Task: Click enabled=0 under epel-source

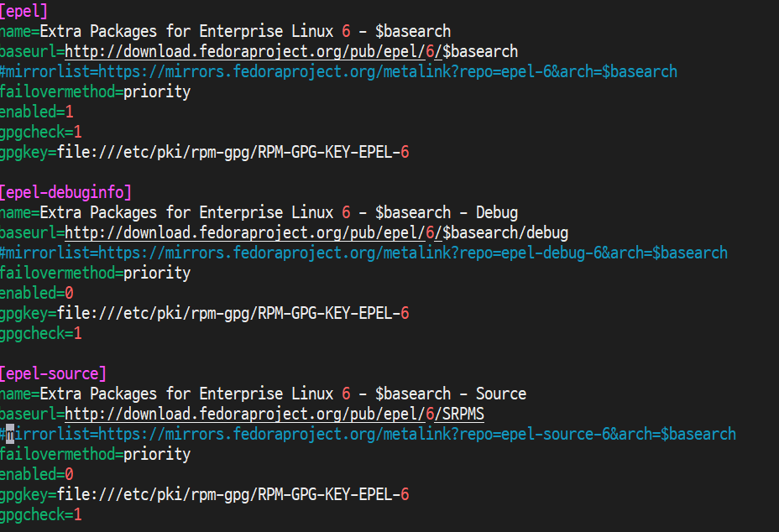Action: click(x=37, y=474)
